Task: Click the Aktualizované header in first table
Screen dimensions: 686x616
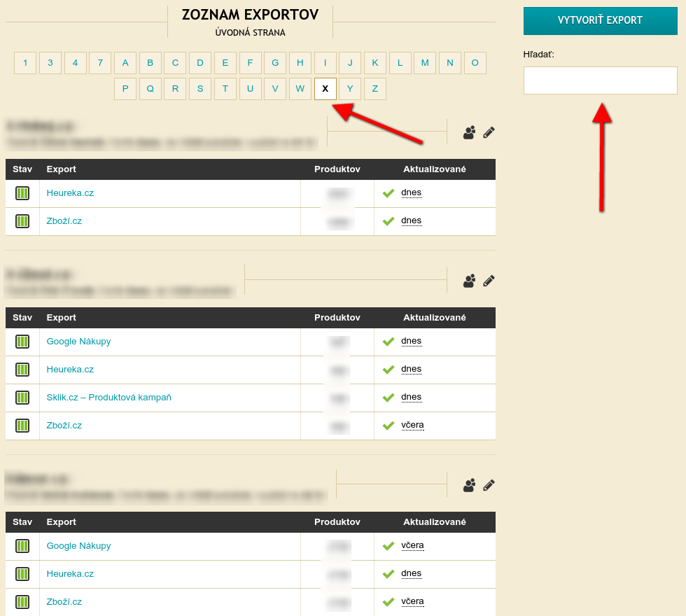Action: coord(434,169)
